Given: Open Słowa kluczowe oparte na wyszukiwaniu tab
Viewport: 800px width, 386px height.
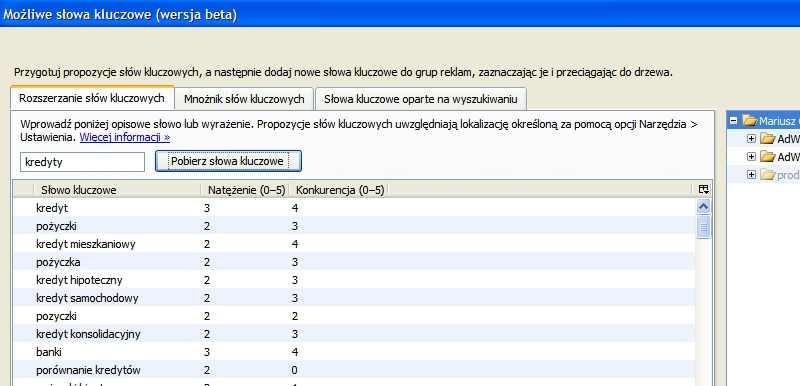Looking at the screenshot, I should [420, 99].
